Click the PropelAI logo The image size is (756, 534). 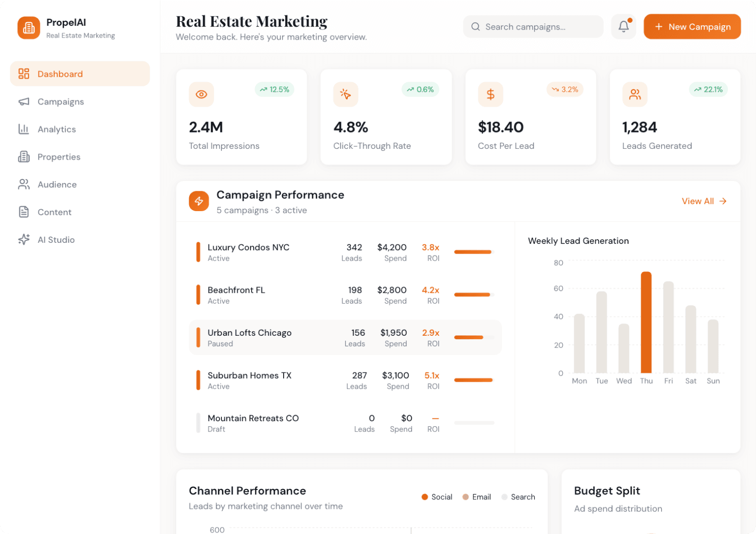coord(29,28)
